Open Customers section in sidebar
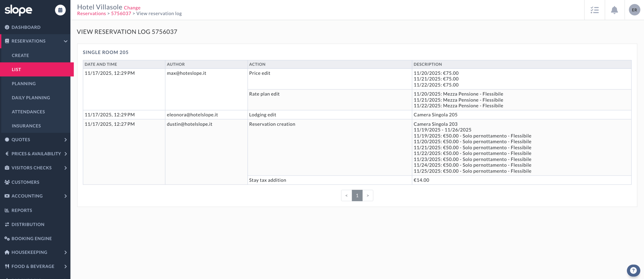The height and width of the screenshot is (279, 644). [25, 182]
